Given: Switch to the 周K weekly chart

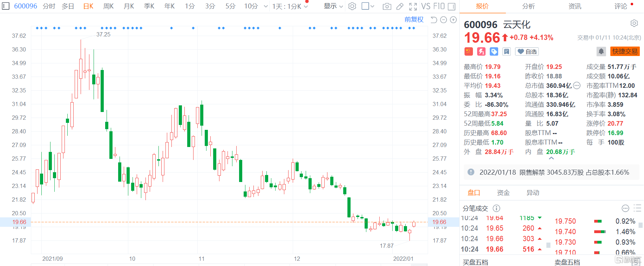Looking at the screenshot, I should 108,6.
